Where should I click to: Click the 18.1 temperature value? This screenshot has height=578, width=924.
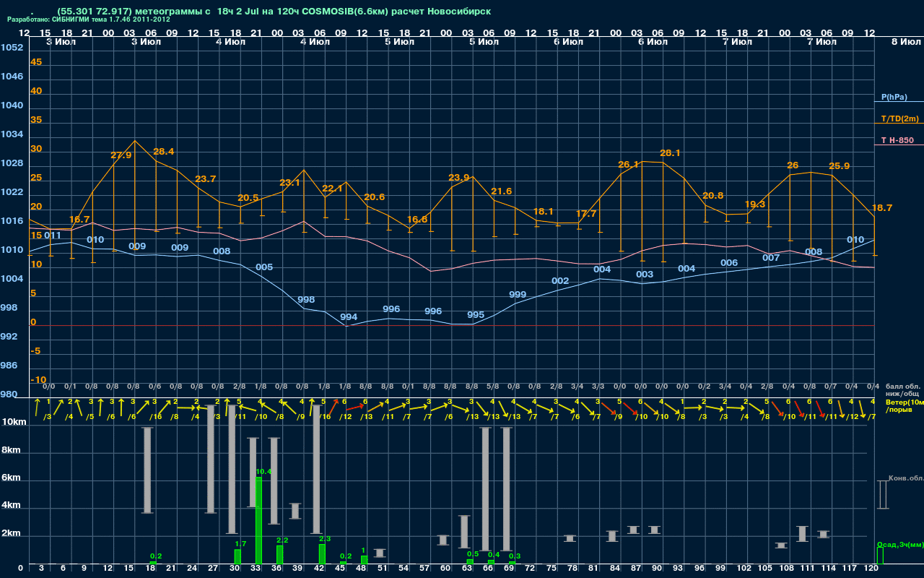[544, 212]
